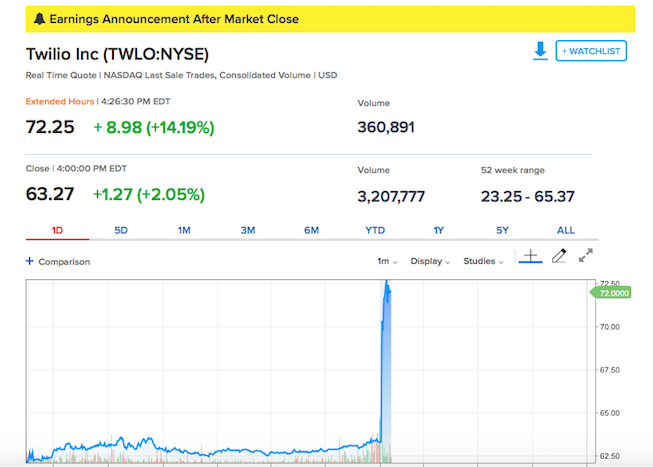Choose the 1Y range tab
This screenshot has height=467, width=653.
pos(439,230)
